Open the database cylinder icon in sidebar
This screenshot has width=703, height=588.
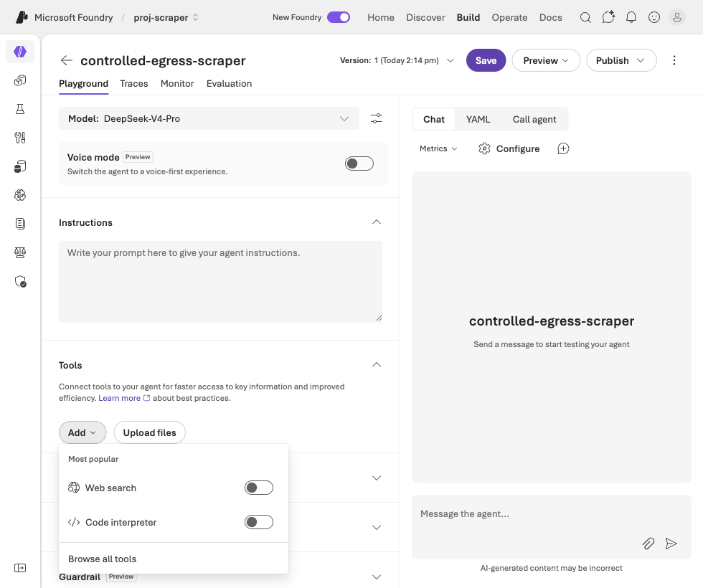point(20,166)
